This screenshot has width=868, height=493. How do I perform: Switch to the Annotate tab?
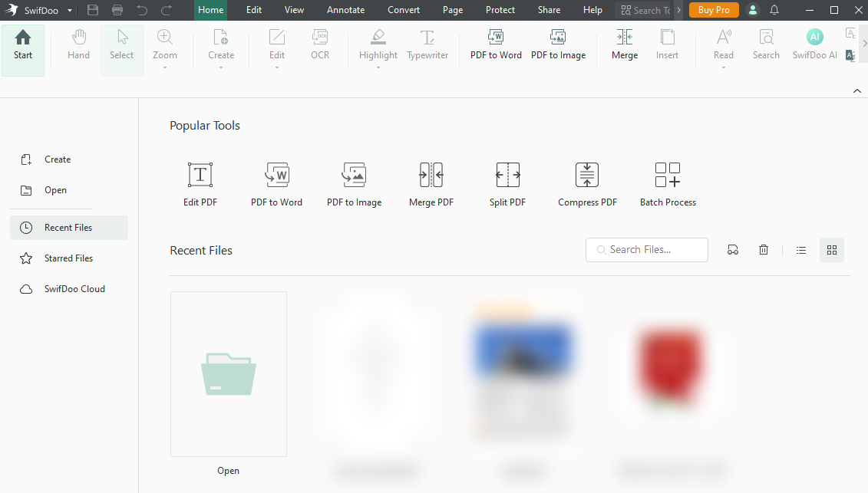(x=345, y=10)
